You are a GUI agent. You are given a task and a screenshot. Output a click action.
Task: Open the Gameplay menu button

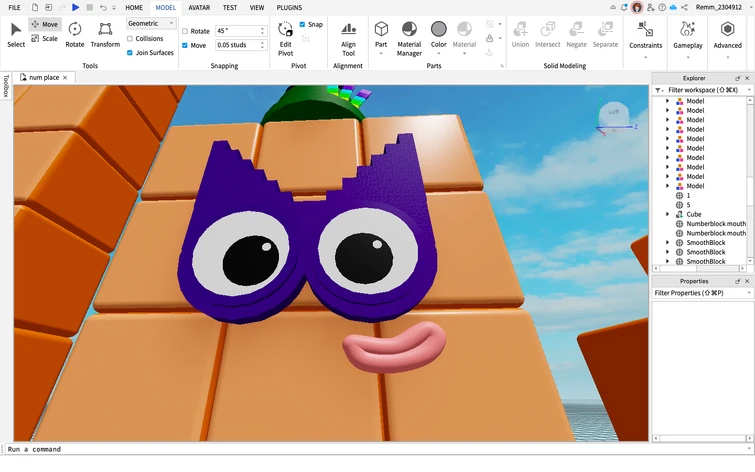pos(687,35)
